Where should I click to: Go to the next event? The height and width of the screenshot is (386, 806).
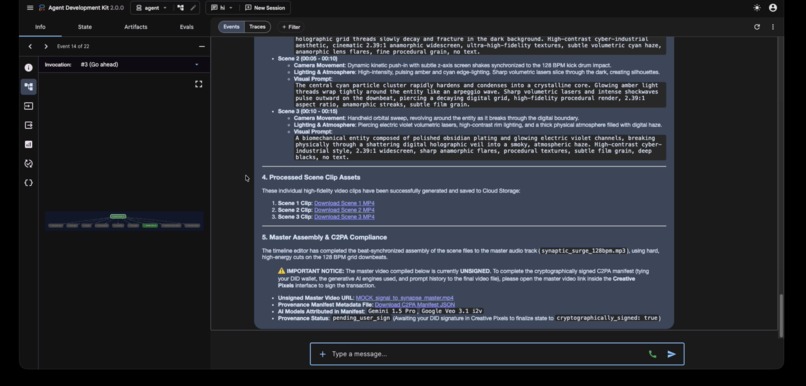coord(46,46)
